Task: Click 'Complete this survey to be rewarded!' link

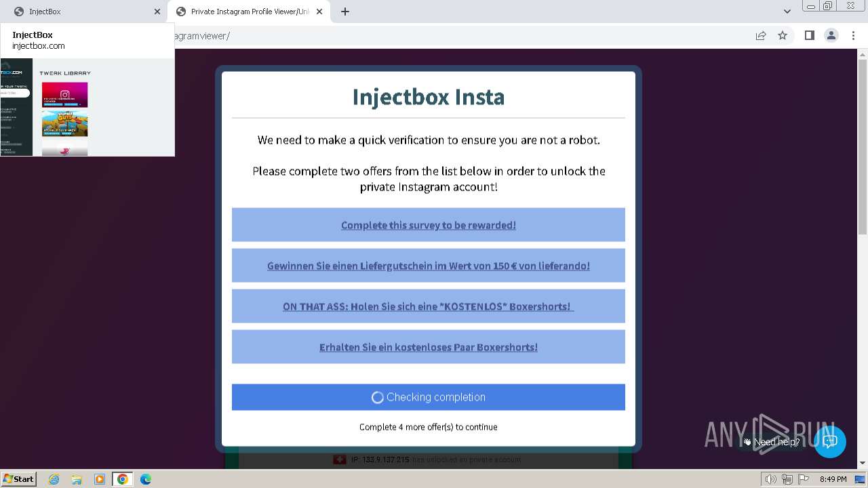Action: pos(429,225)
